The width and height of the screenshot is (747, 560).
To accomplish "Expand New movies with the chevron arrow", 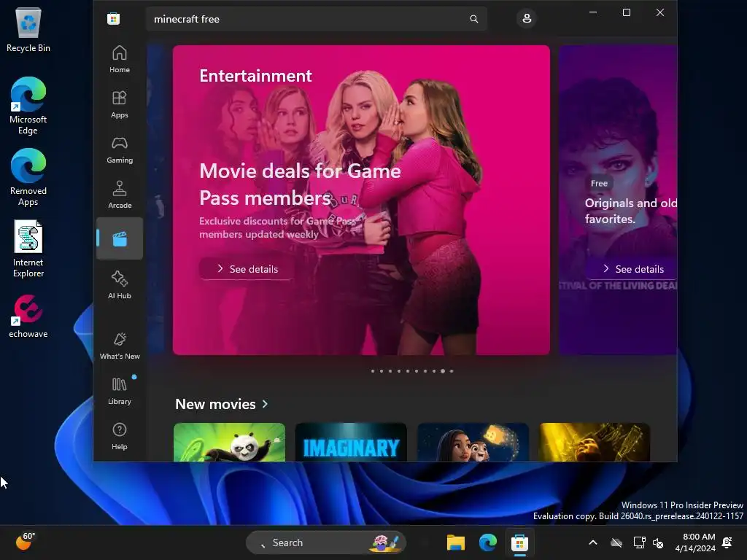I will [265, 404].
